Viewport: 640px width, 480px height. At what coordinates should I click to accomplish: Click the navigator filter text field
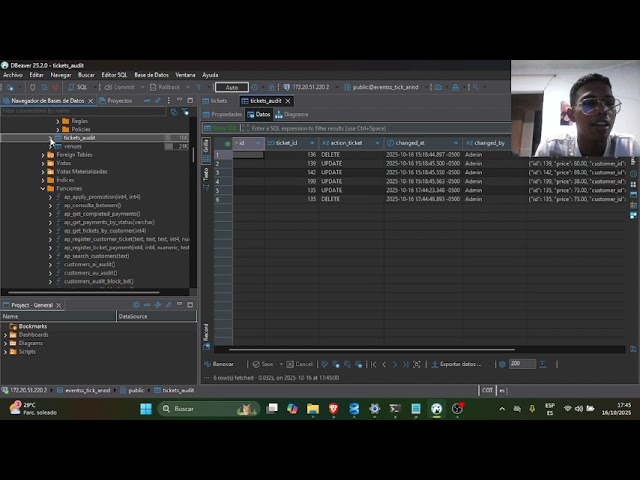pyautogui.click(x=84, y=111)
